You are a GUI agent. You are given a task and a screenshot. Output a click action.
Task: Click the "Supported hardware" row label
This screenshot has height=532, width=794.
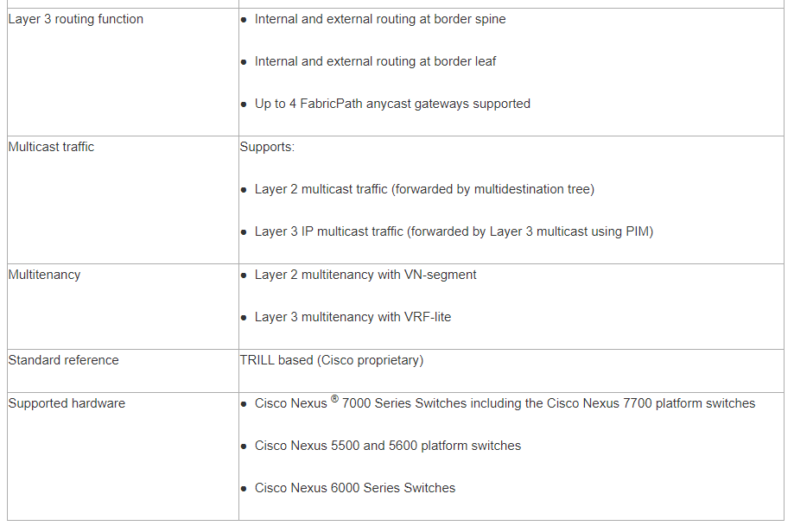[67, 403]
